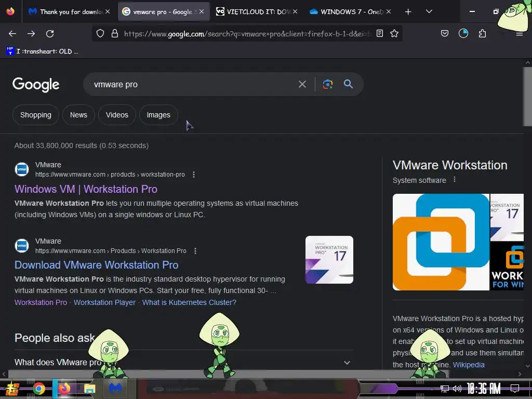Close the WINDOWS 7 OneDrive tab

click(389, 11)
